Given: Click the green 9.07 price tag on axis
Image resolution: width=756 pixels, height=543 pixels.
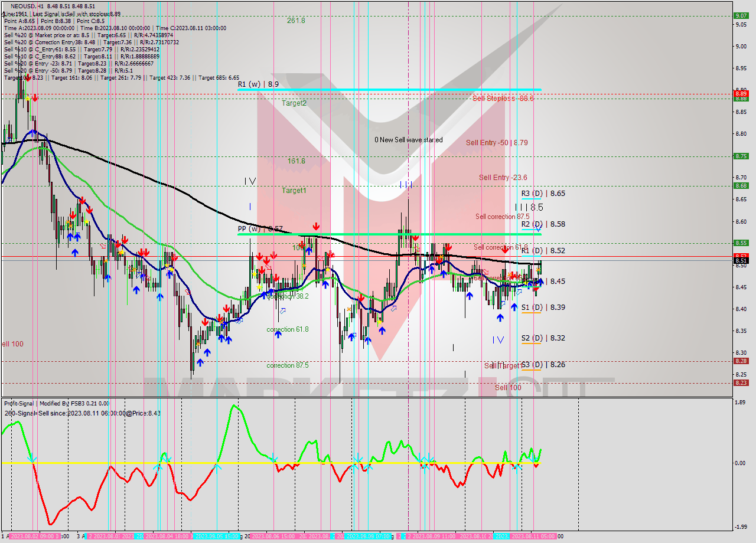Looking at the screenshot, I should 741,15.
